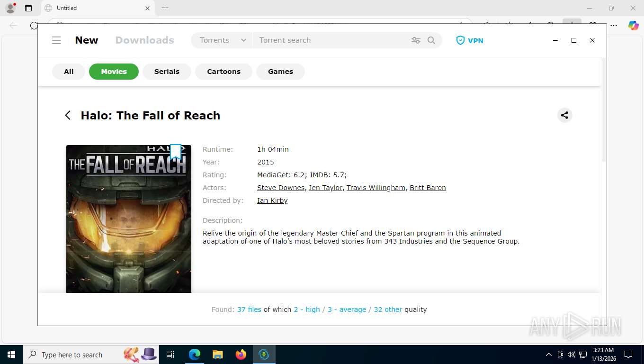Expand the Torrents dropdown
Screen dimensions: 644x364
click(222, 40)
